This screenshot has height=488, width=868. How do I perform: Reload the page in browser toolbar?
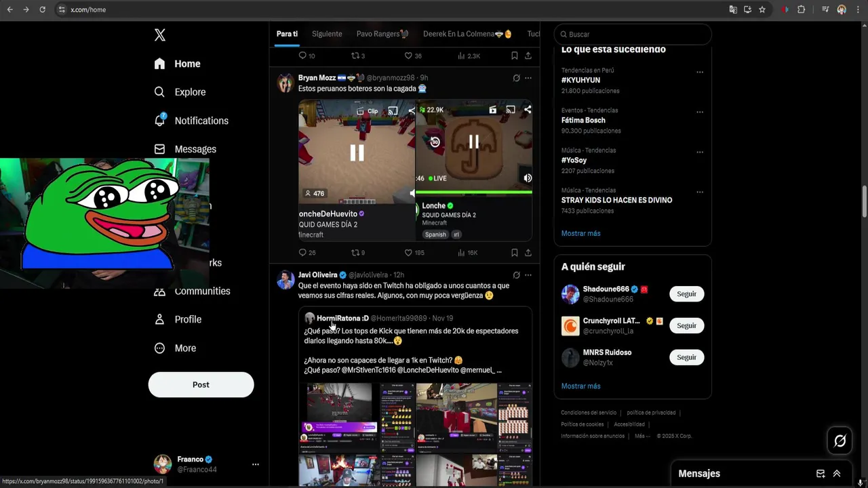click(42, 9)
